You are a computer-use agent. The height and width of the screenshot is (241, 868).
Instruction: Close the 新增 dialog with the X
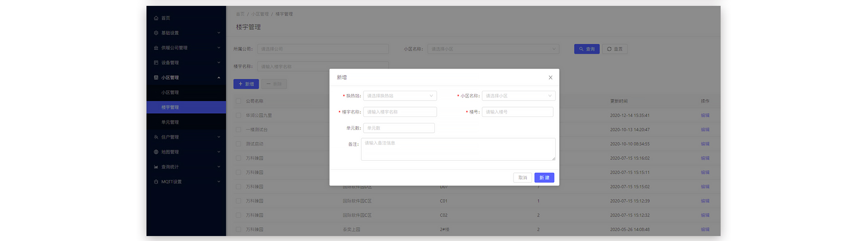click(x=550, y=78)
